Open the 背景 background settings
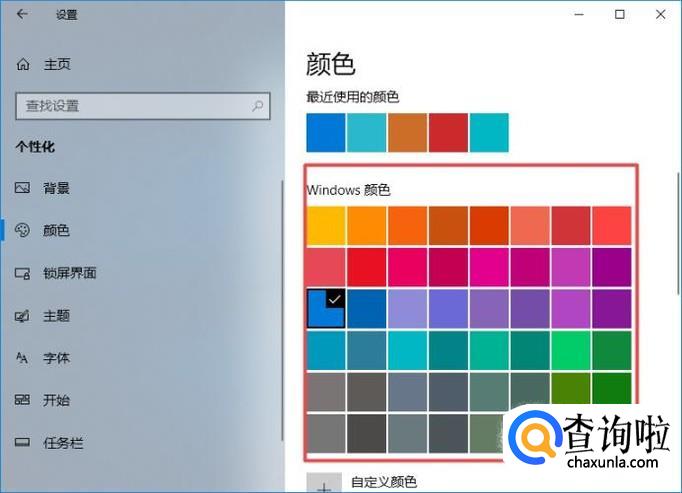Viewport: 682px width, 493px height. pyautogui.click(x=56, y=188)
